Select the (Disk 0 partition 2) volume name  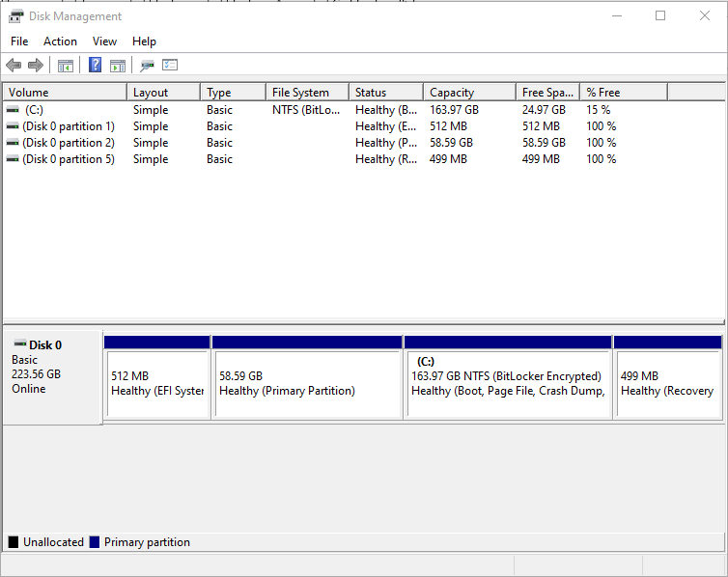69,143
